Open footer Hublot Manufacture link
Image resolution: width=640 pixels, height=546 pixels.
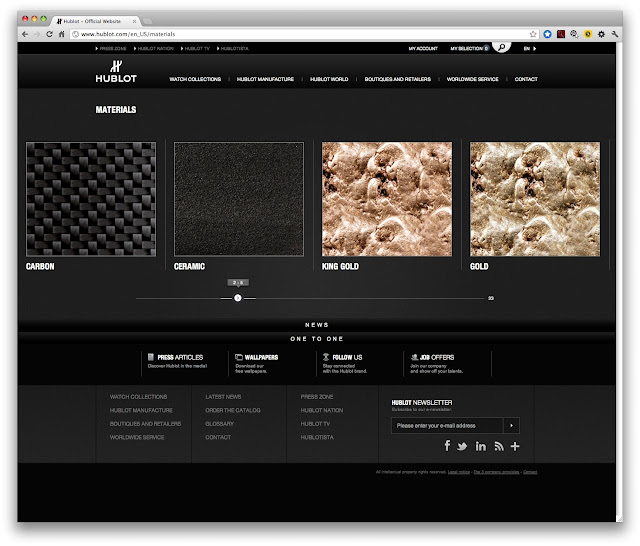141,410
